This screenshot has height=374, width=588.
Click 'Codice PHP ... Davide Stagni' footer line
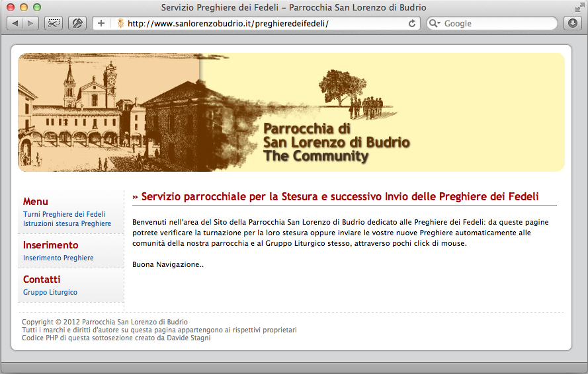tap(116, 338)
